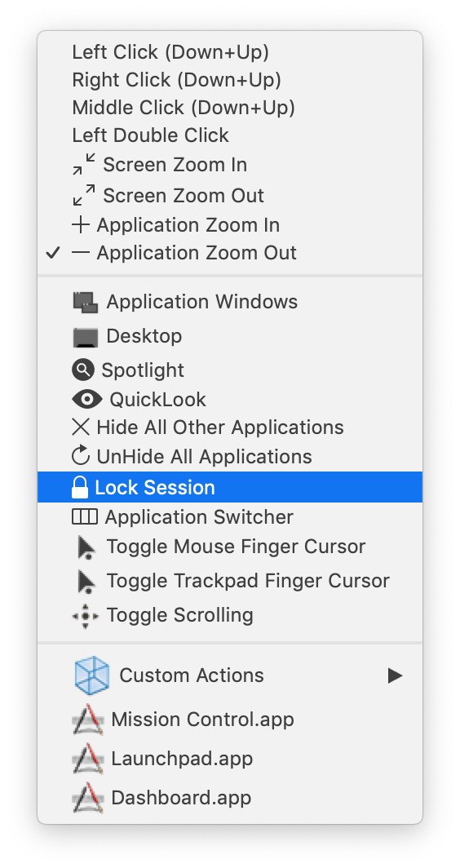Click the QuickLook eye icon
This screenshot has width=460, height=868.
click(87, 399)
